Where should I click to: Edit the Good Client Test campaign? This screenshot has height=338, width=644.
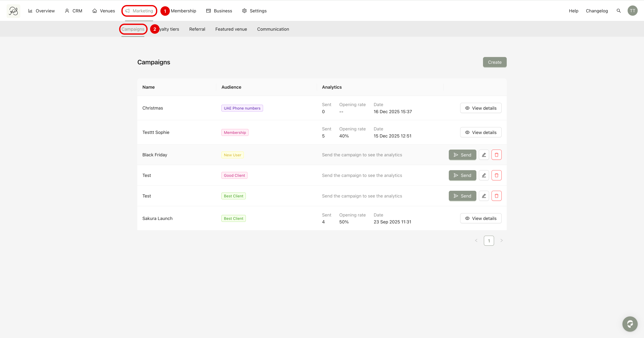coord(484,175)
